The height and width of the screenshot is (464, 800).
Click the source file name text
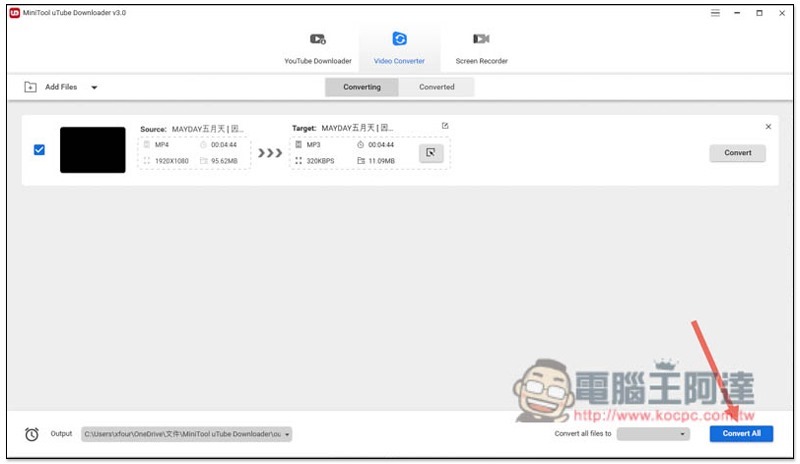pos(208,129)
